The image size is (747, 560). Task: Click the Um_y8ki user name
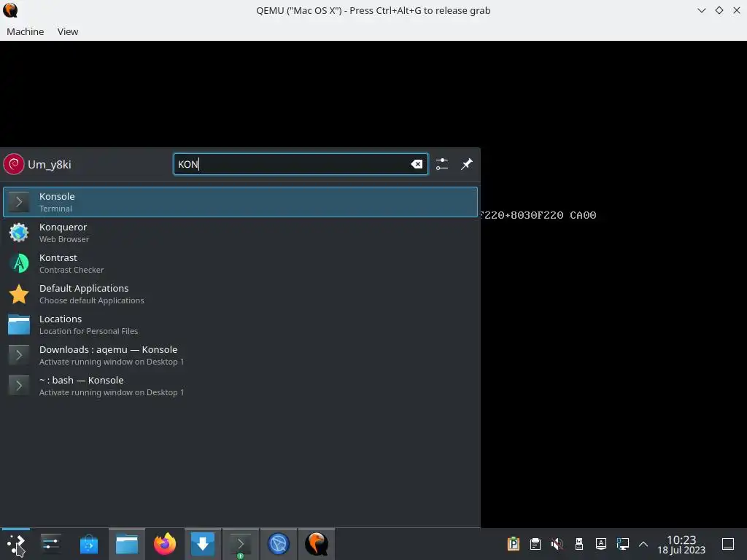coord(50,165)
